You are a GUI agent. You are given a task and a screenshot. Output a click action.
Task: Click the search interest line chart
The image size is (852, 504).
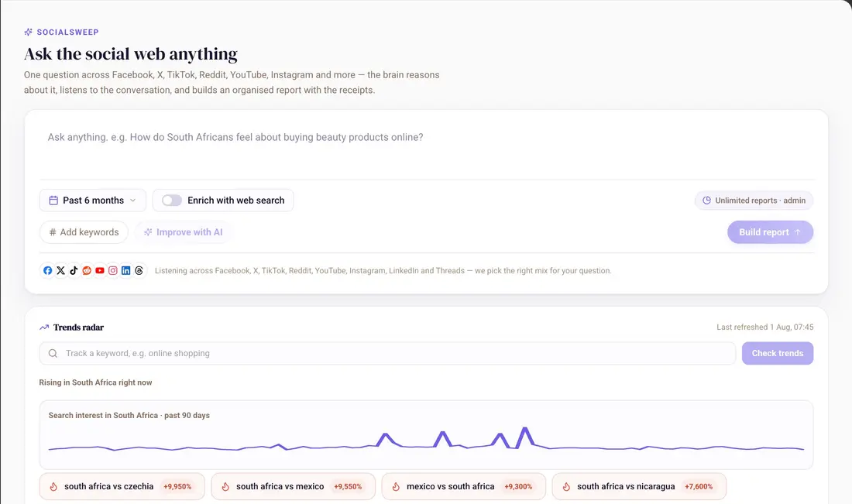[426, 440]
